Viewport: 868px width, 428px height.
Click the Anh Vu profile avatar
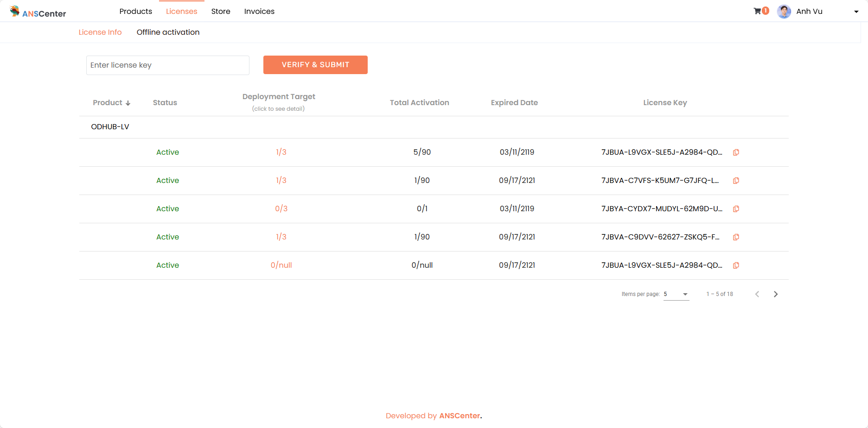[x=784, y=12]
